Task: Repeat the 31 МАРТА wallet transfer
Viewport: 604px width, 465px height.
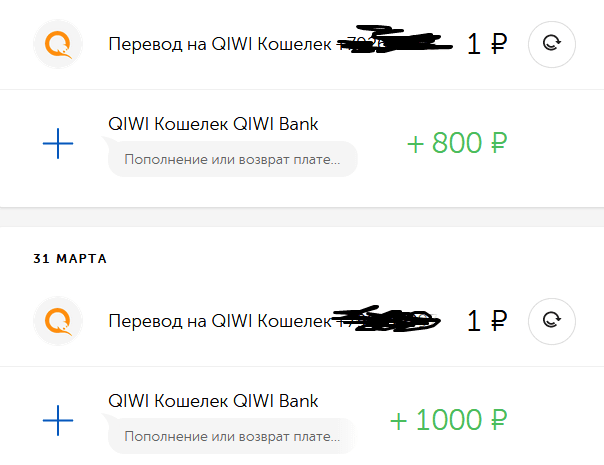Action: click(552, 321)
